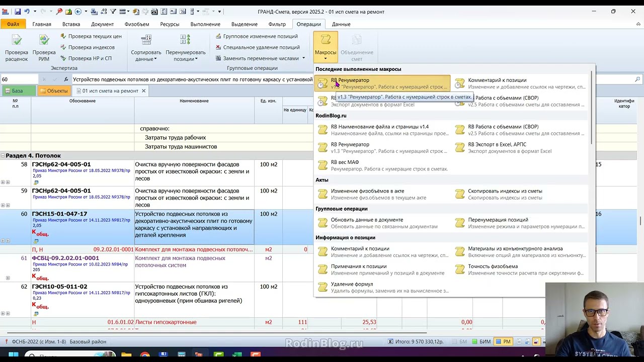Run Проверка расценок check

coord(17,48)
